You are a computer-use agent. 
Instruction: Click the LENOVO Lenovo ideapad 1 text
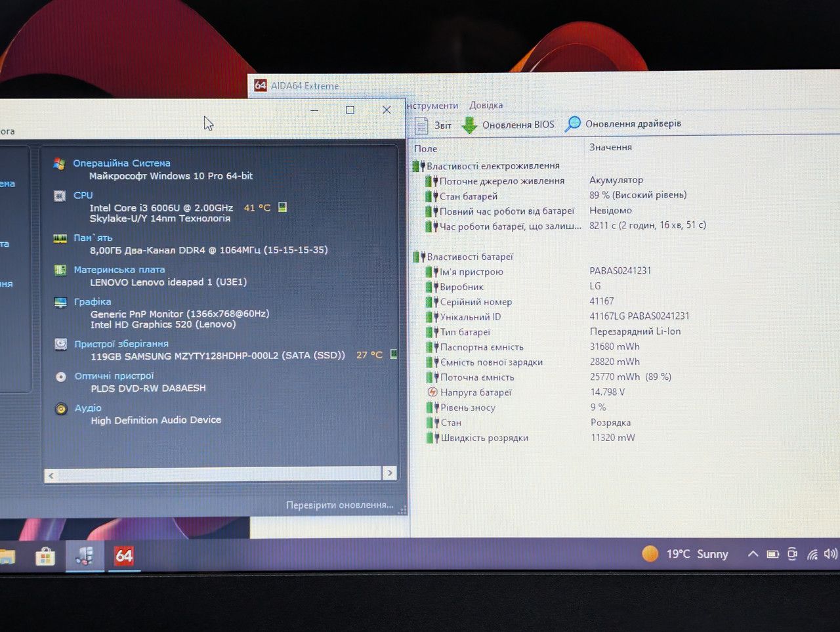pyautogui.click(x=169, y=282)
